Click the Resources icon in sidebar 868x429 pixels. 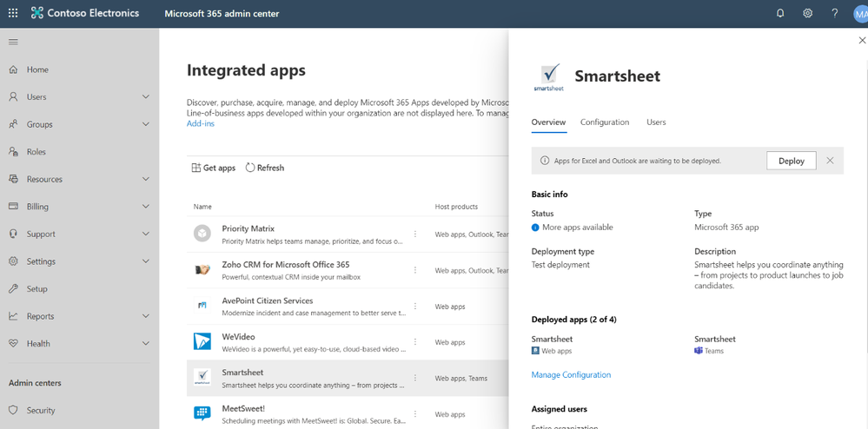coord(14,180)
